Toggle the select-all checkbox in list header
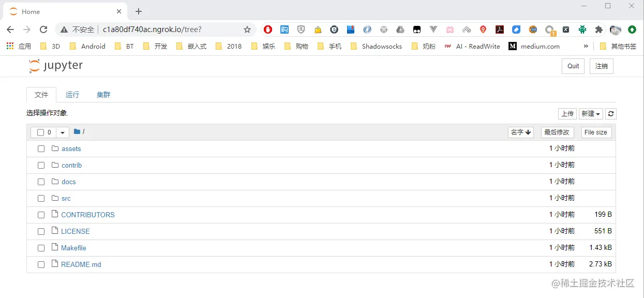 pyautogui.click(x=40, y=132)
